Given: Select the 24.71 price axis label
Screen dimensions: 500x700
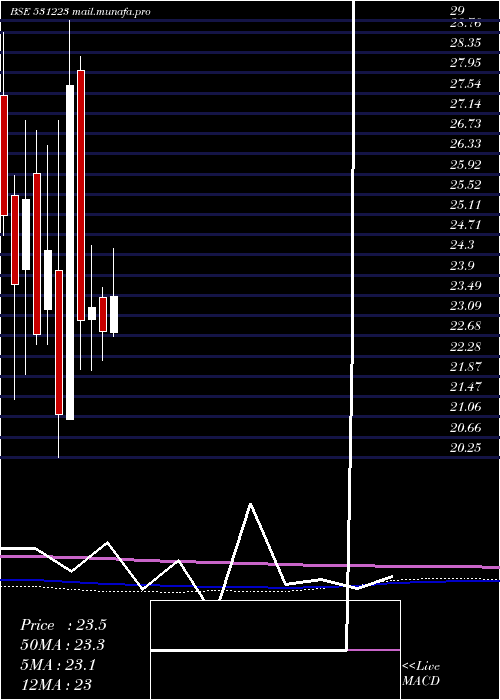Looking at the screenshot, I should [466, 225].
